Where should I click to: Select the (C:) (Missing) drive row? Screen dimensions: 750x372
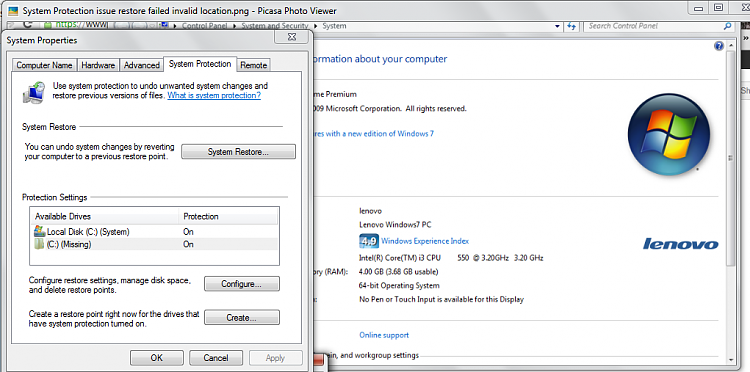pos(154,244)
